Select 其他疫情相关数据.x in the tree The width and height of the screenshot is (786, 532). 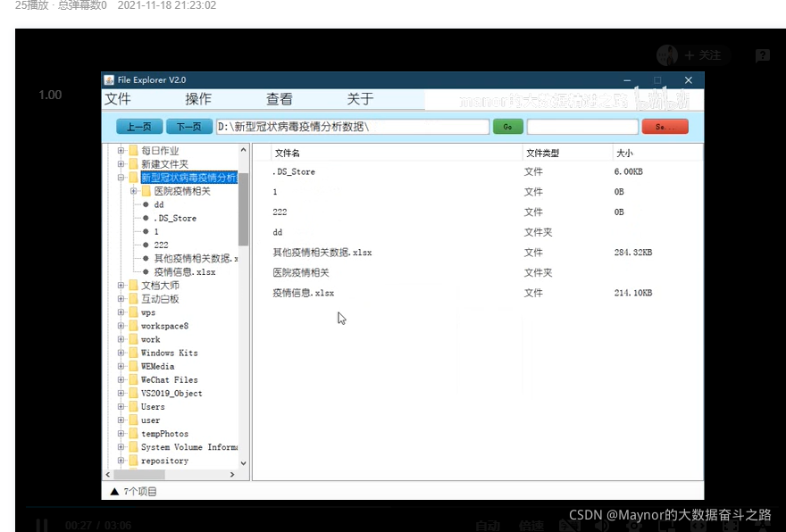(x=196, y=259)
